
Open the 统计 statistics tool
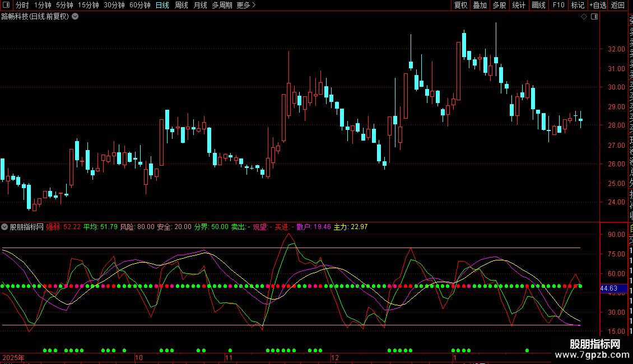pos(519,6)
